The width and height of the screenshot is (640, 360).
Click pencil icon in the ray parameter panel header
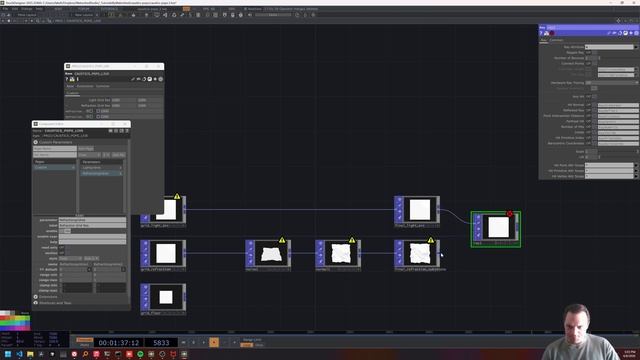609,33
